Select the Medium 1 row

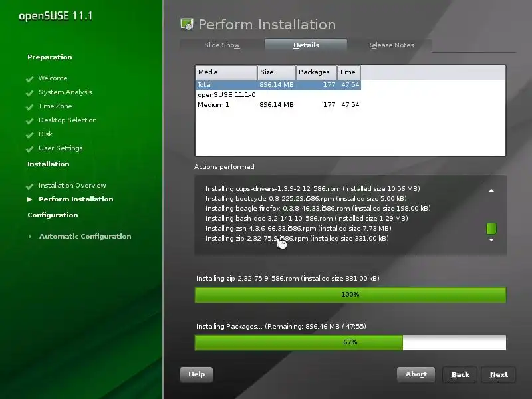point(278,105)
